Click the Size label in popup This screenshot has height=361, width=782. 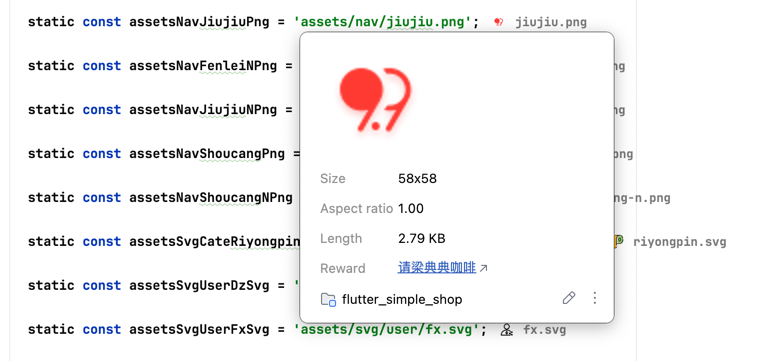[332, 178]
